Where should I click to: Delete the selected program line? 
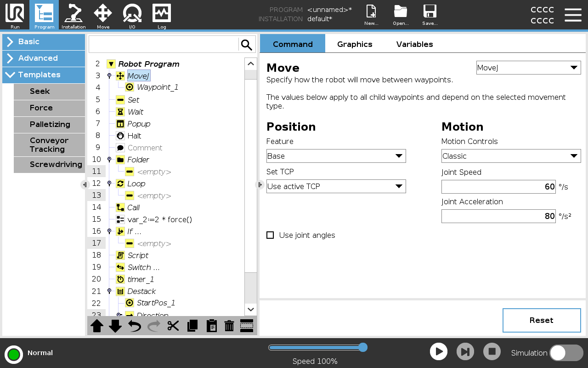coord(229,326)
